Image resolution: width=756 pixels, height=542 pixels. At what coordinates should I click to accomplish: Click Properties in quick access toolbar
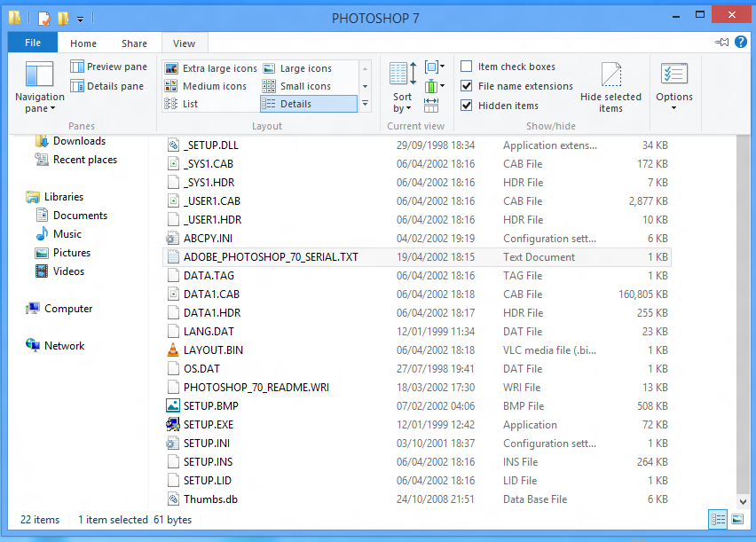pos(43,19)
